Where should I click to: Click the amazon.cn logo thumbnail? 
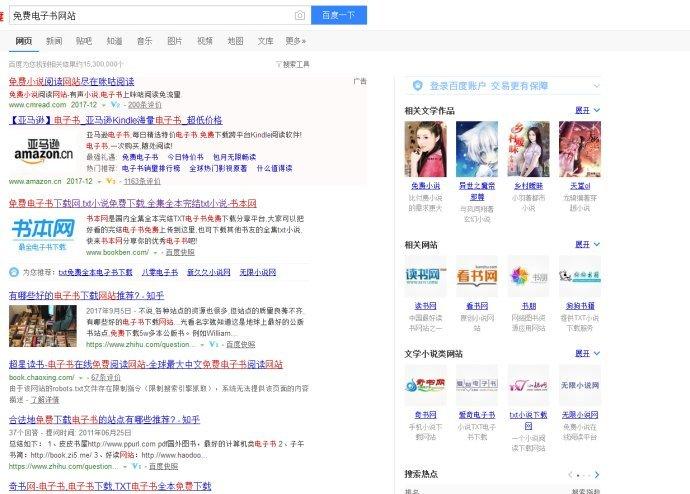tap(43, 151)
